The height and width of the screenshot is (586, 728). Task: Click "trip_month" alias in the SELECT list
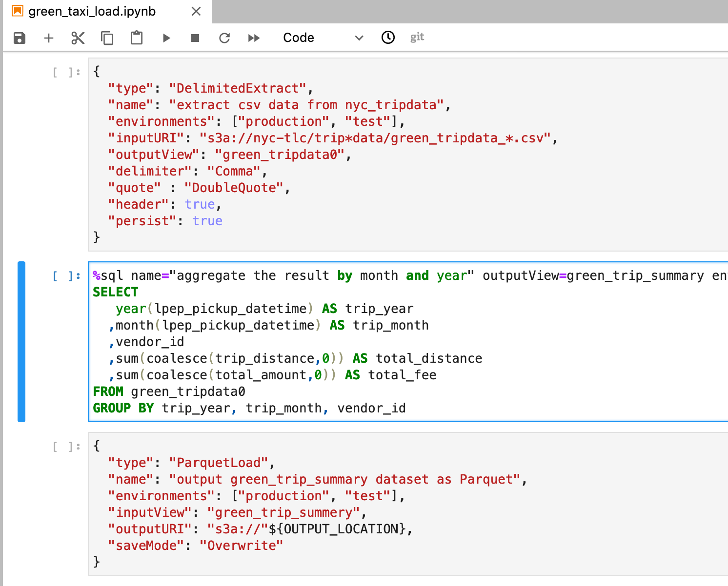click(391, 325)
